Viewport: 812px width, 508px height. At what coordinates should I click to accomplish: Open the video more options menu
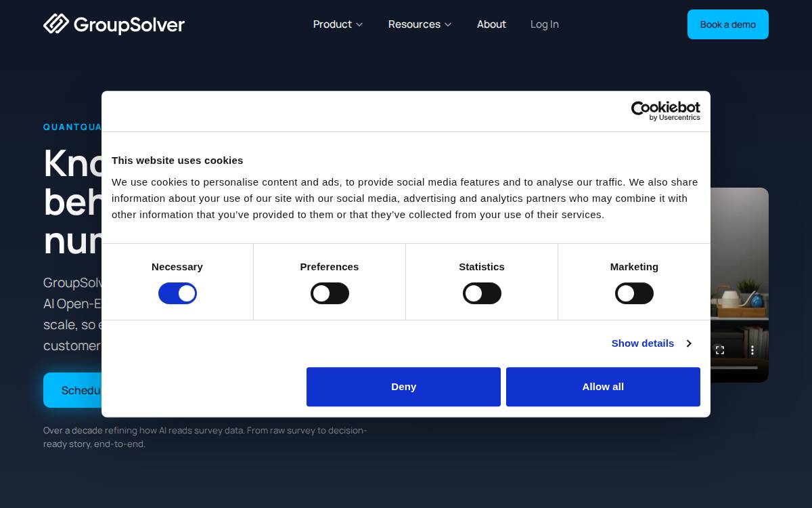752,350
